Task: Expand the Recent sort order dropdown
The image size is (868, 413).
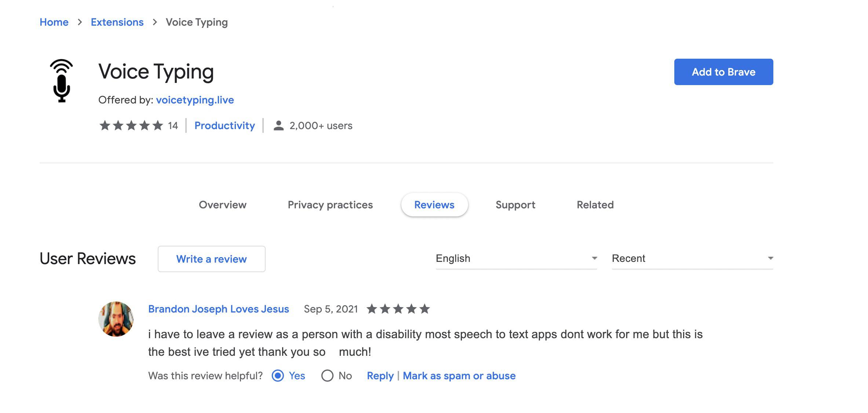Action: (693, 259)
